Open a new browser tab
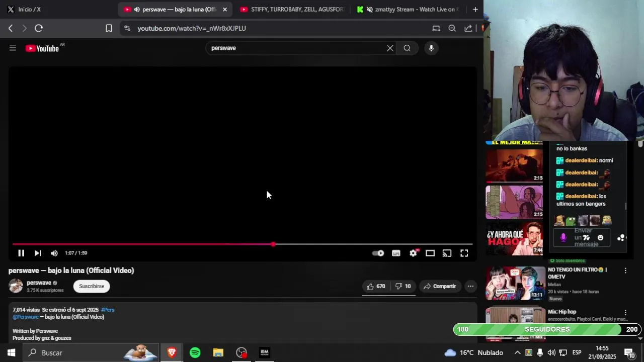The width and height of the screenshot is (644, 362). coord(475,10)
